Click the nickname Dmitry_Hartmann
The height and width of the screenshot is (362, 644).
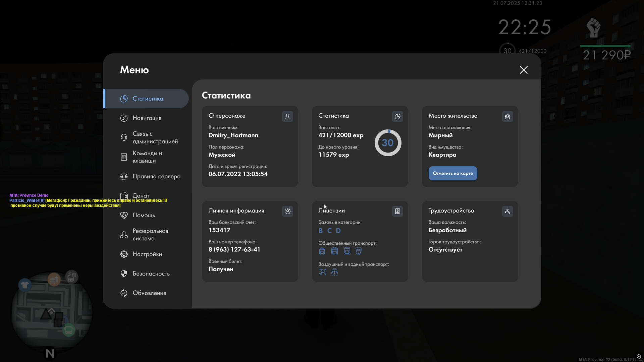pos(233,135)
